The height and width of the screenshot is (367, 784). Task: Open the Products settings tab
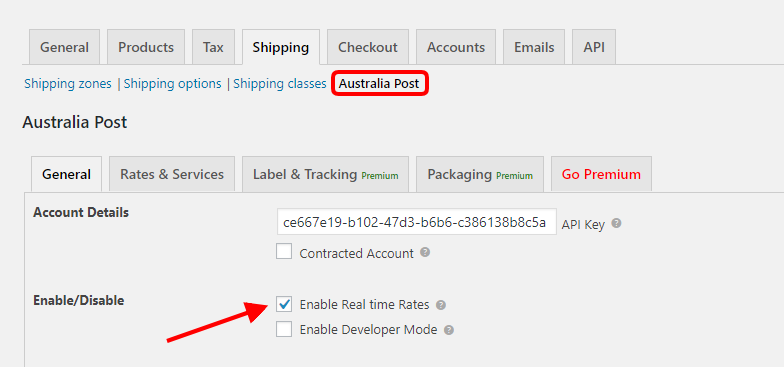(146, 47)
